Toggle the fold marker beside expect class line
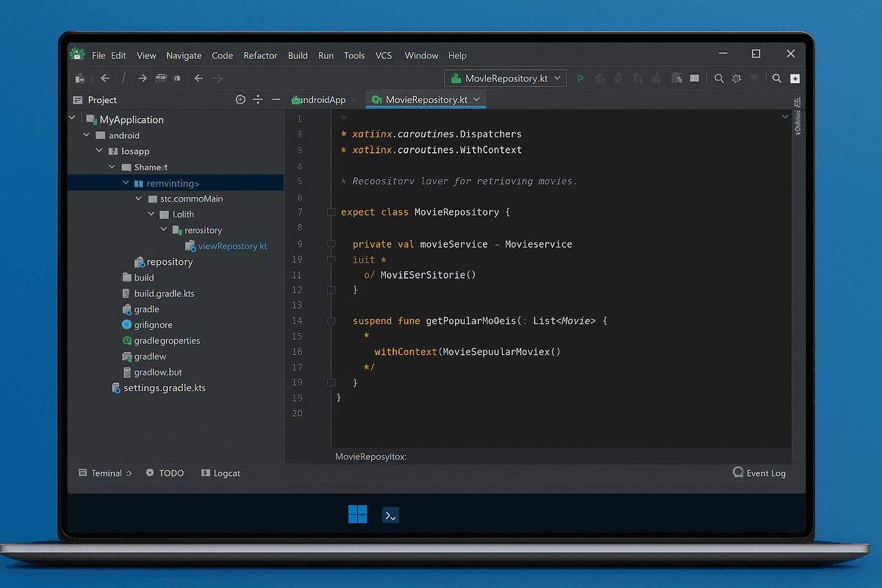882x588 pixels. click(332, 212)
